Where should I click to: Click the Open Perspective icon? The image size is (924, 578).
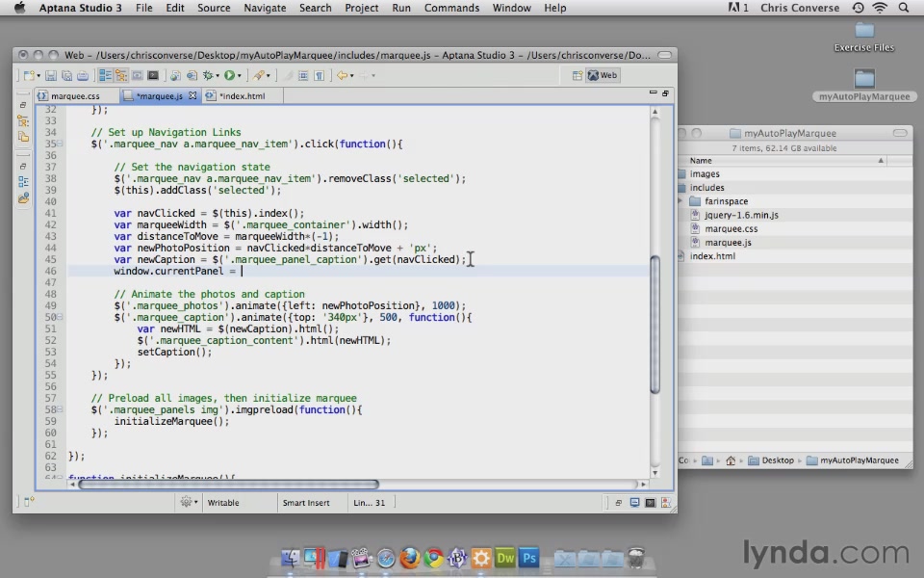(x=577, y=75)
